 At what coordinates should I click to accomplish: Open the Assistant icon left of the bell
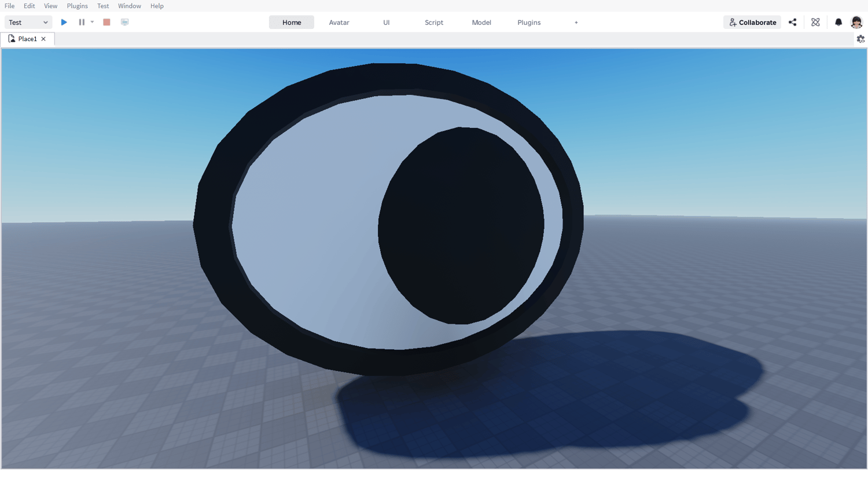tap(815, 22)
